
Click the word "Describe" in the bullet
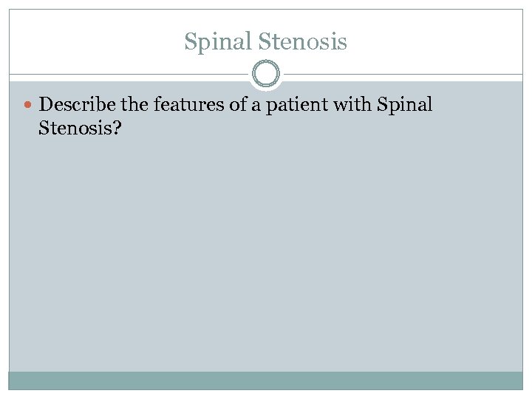[x=78, y=105]
